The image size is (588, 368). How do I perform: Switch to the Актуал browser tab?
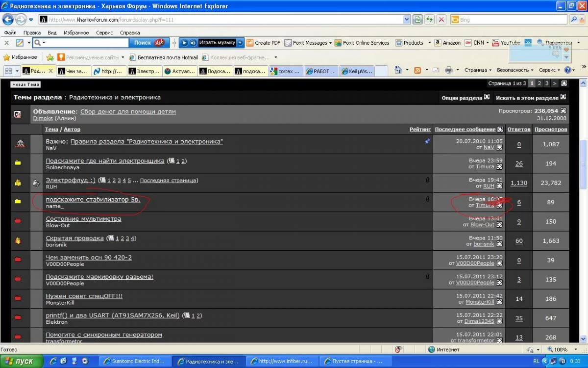click(x=180, y=71)
